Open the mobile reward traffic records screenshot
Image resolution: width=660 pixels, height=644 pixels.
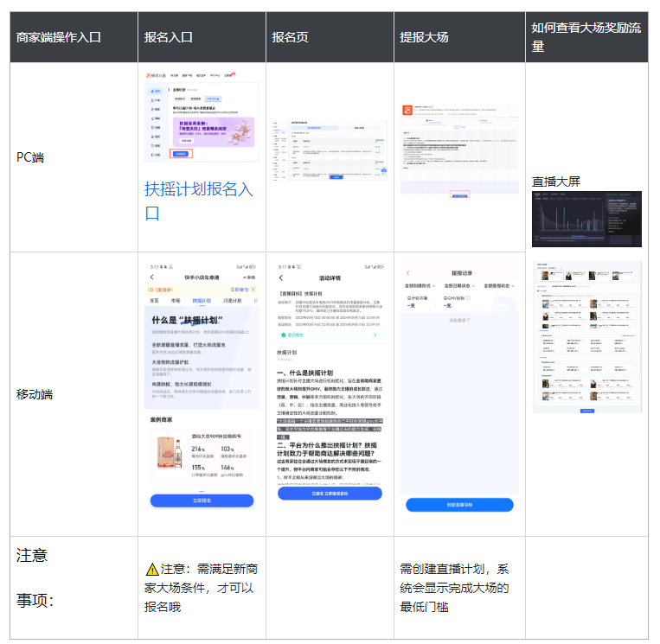586,336
